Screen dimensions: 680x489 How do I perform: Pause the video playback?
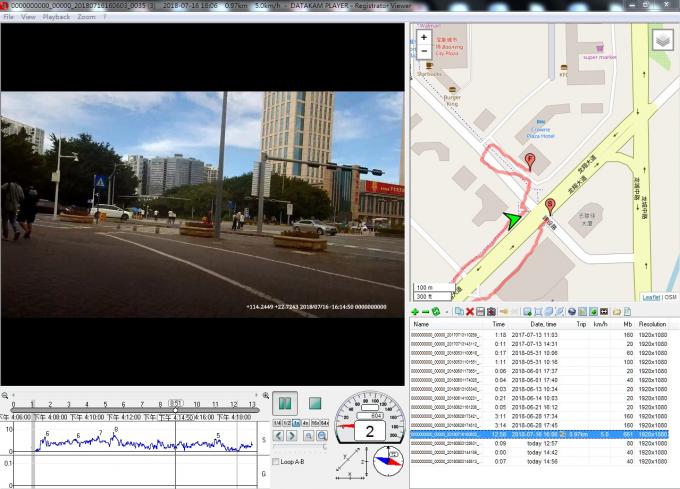click(x=284, y=403)
